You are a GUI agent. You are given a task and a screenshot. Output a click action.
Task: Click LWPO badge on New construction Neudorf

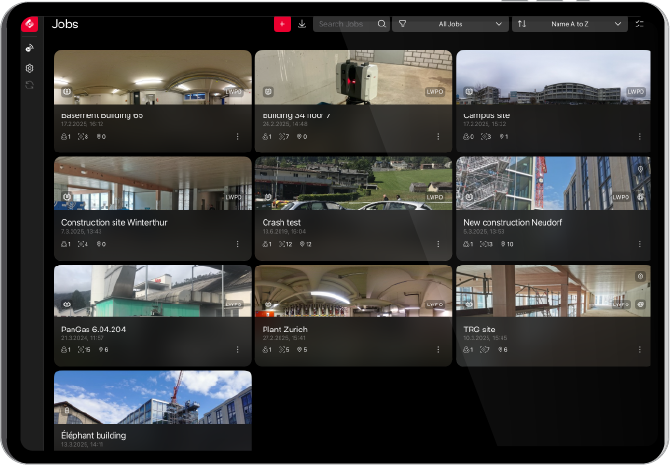pos(621,197)
